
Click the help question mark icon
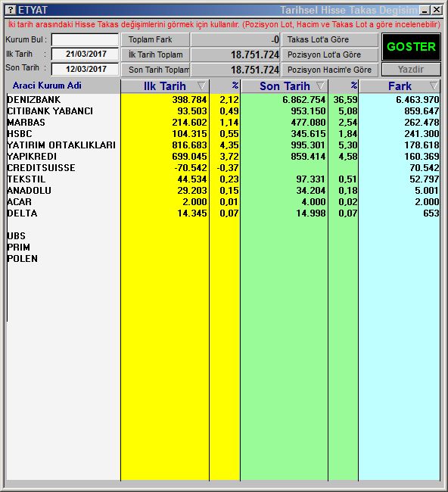point(11,10)
